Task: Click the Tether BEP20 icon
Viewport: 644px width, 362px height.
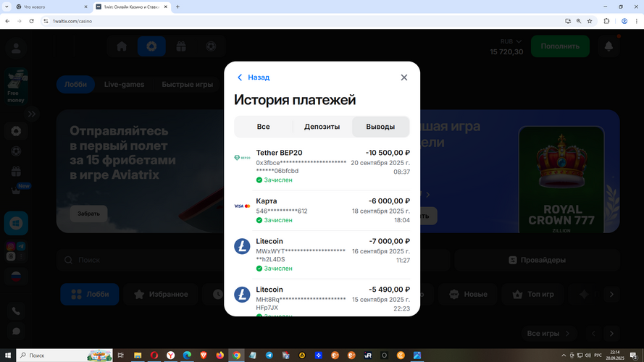Action: point(242,157)
